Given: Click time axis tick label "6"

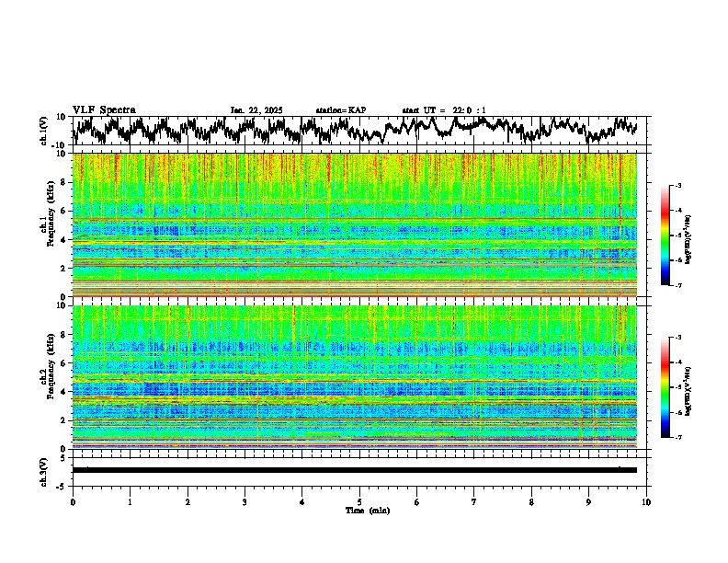Looking at the screenshot, I should [417, 502].
